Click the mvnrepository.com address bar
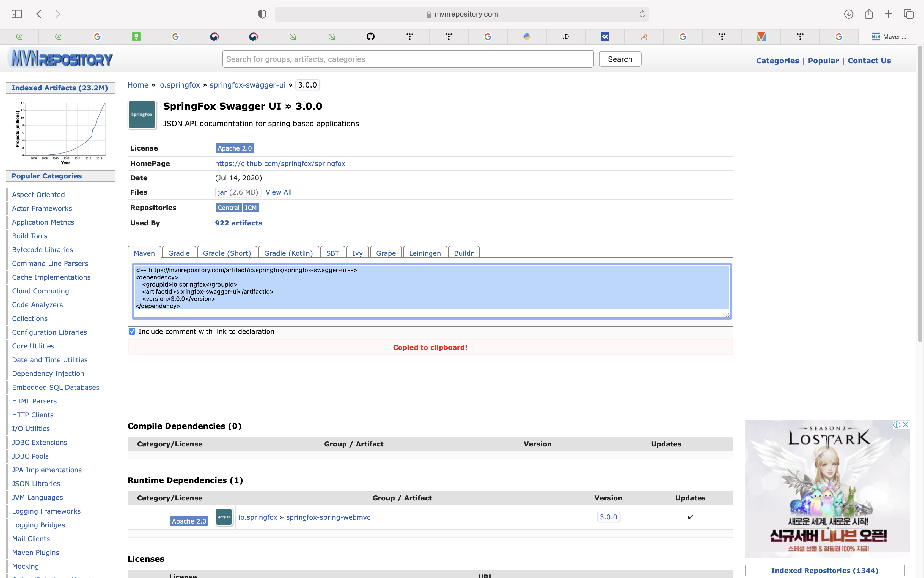Viewport: 924px width, 578px height. 462,14
